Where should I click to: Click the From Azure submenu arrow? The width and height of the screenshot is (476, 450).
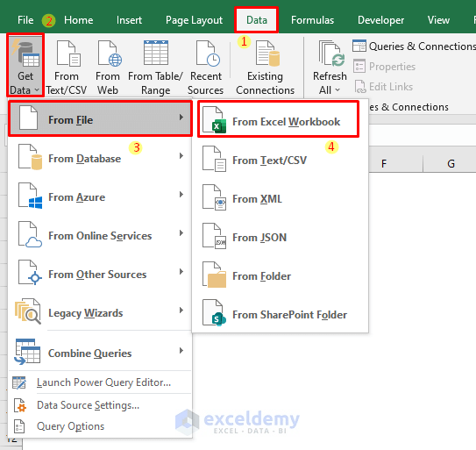point(181,195)
